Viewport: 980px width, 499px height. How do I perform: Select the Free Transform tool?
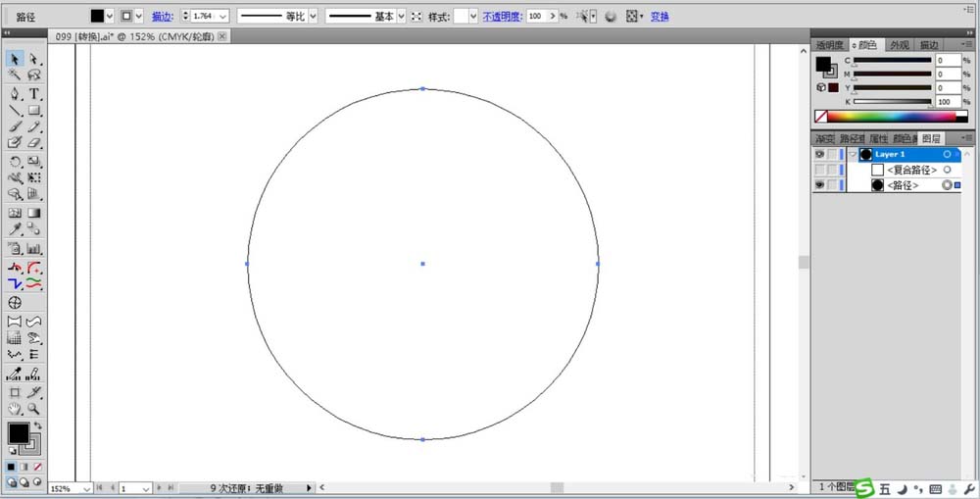point(33,178)
